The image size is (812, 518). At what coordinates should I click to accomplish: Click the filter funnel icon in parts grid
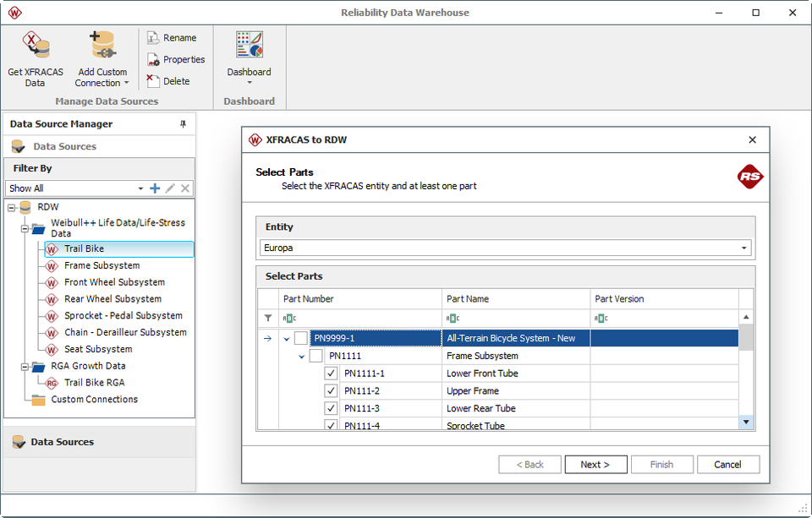pos(268,319)
